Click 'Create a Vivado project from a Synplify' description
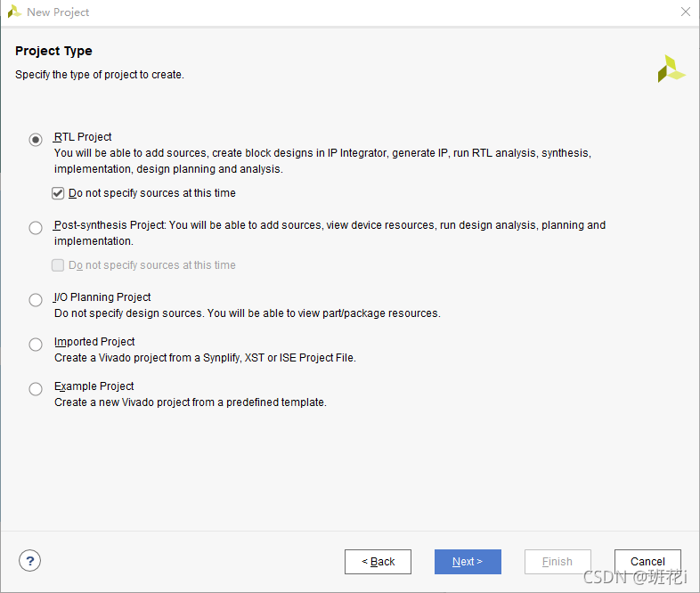The image size is (700, 593). (x=205, y=358)
